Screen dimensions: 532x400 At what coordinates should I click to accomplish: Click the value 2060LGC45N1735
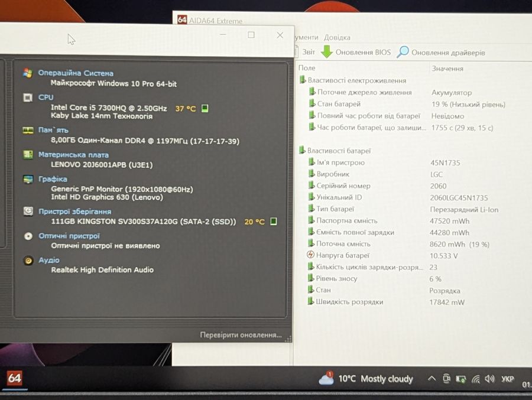pyautogui.click(x=459, y=198)
